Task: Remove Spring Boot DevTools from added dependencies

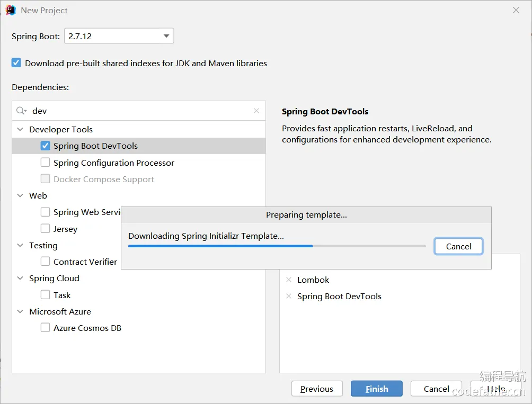Action: coord(289,296)
